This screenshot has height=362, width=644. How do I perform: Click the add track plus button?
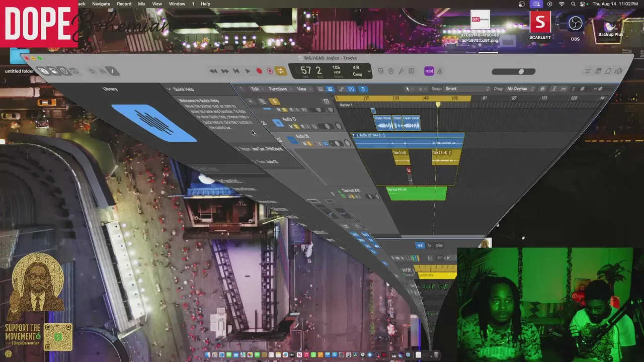[250, 102]
